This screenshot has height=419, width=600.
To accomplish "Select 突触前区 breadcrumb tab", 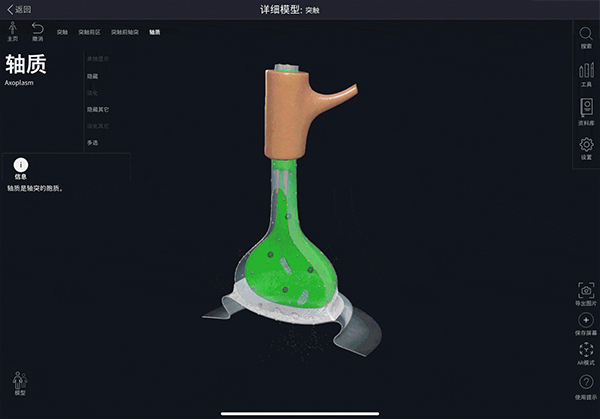I will click(x=90, y=32).
